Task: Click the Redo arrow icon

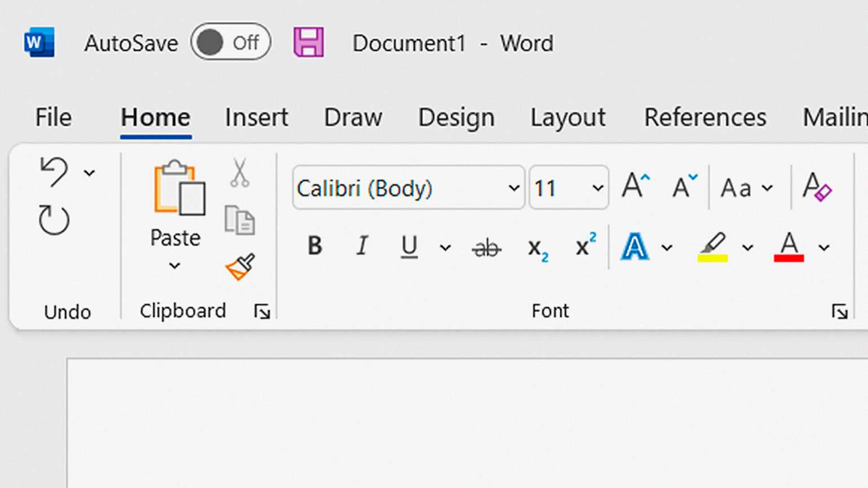Action: click(x=54, y=220)
